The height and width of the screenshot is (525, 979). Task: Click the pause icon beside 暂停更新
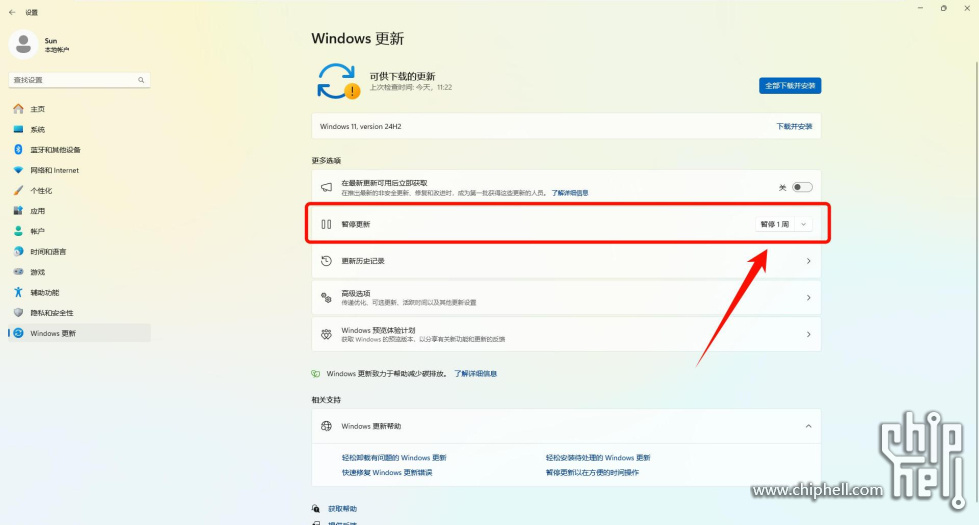click(326, 224)
